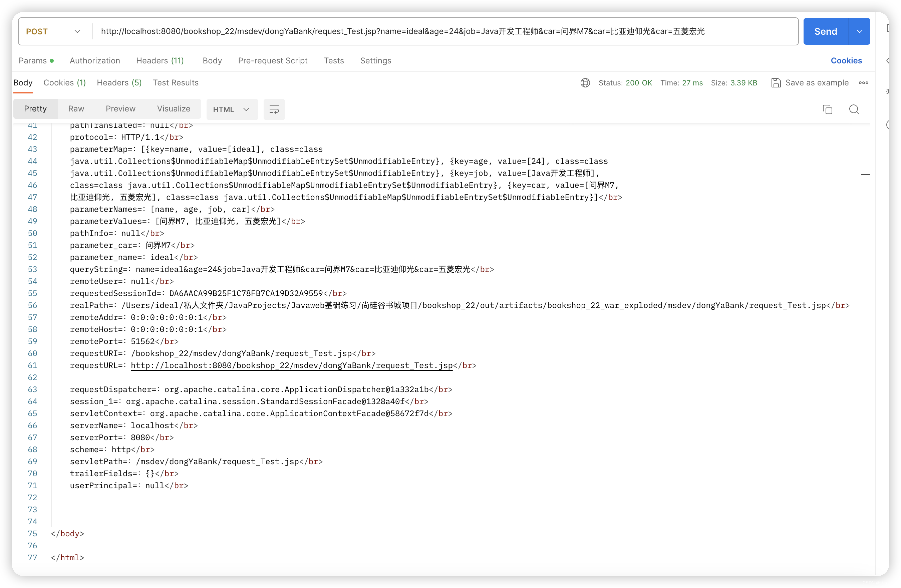
Task: Click the search response magnifier icon
Action: tap(854, 109)
